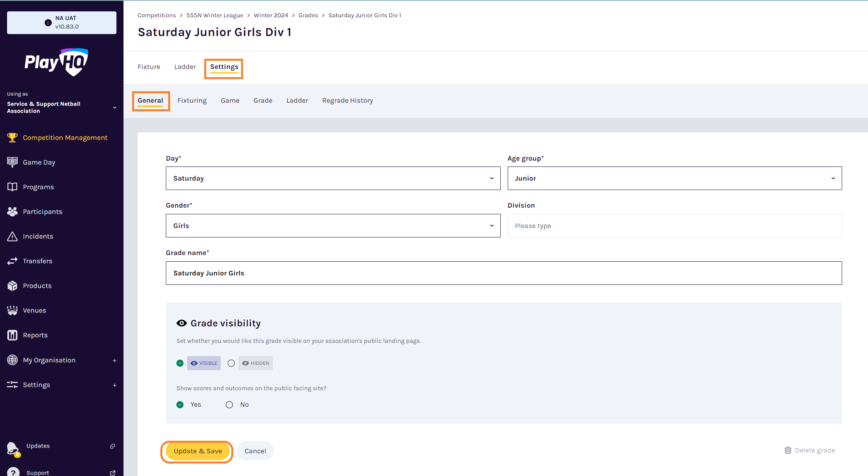Open the Day dropdown showing Saturday
868x476 pixels.
click(333, 178)
